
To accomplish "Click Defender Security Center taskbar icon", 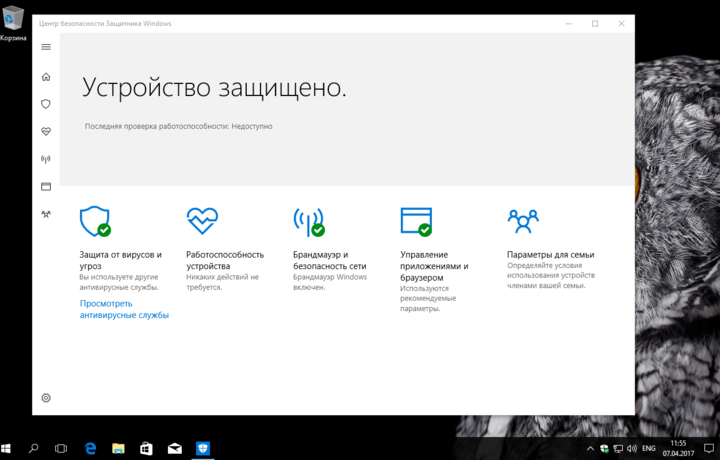I will click(202, 449).
